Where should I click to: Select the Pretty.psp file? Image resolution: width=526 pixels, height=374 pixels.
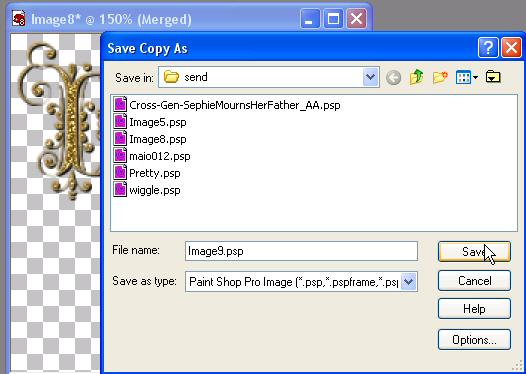tap(147, 173)
